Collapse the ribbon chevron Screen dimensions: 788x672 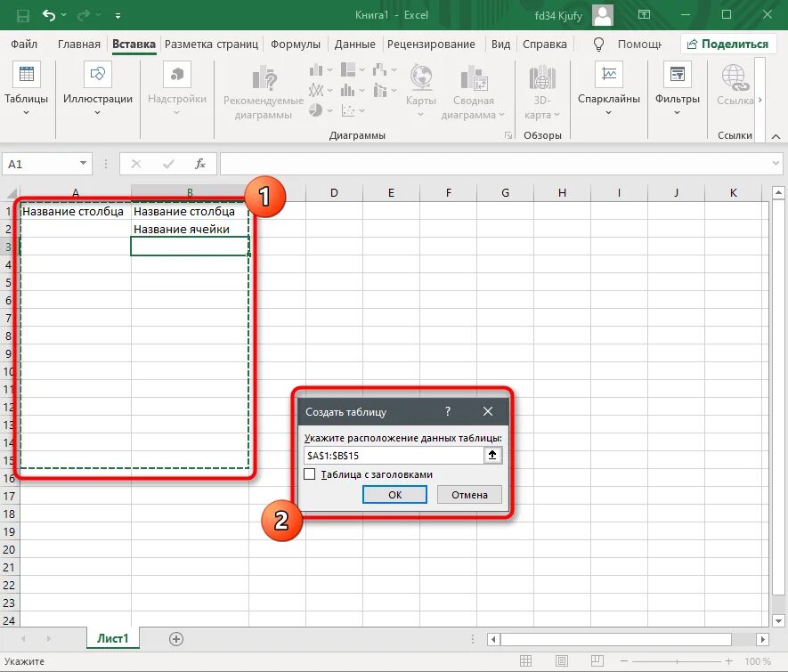click(776, 136)
